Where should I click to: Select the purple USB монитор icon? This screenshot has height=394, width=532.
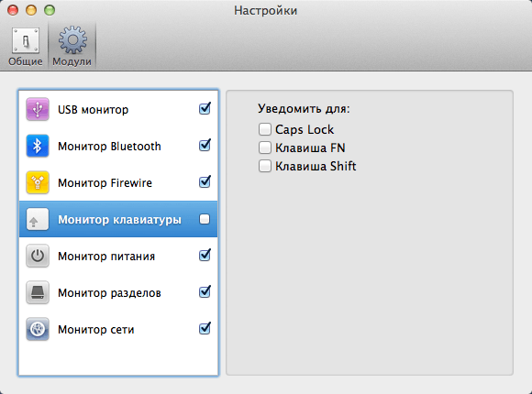(38, 109)
